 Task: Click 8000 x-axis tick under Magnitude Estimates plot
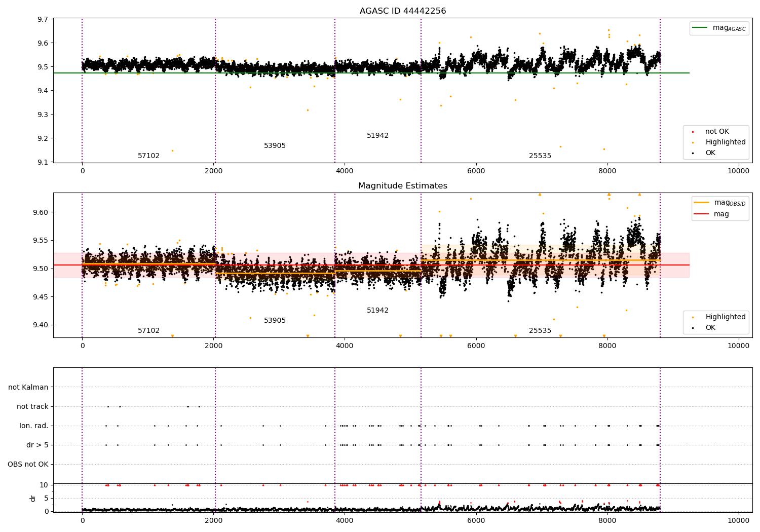[607, 346]
